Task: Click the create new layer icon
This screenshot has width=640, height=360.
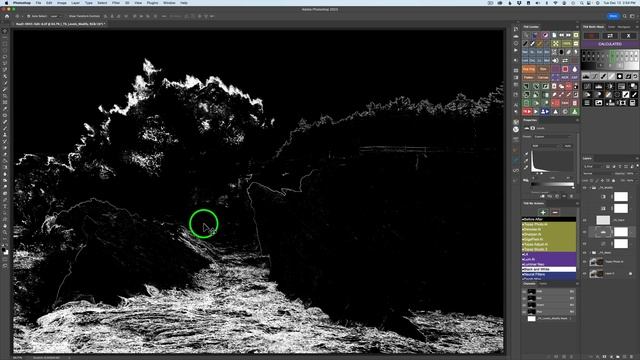Action: coord(625,356)
